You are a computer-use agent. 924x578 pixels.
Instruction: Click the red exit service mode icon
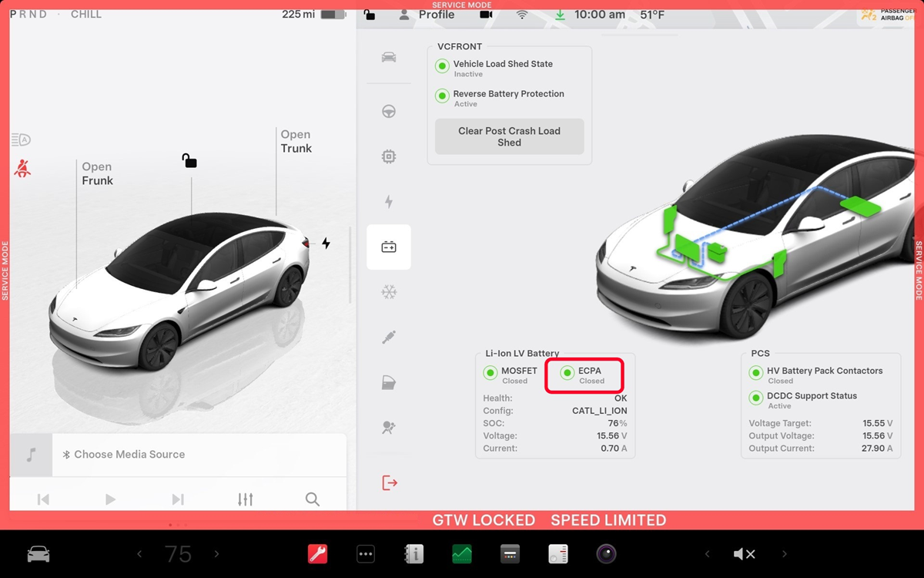(x=389, y=483)
